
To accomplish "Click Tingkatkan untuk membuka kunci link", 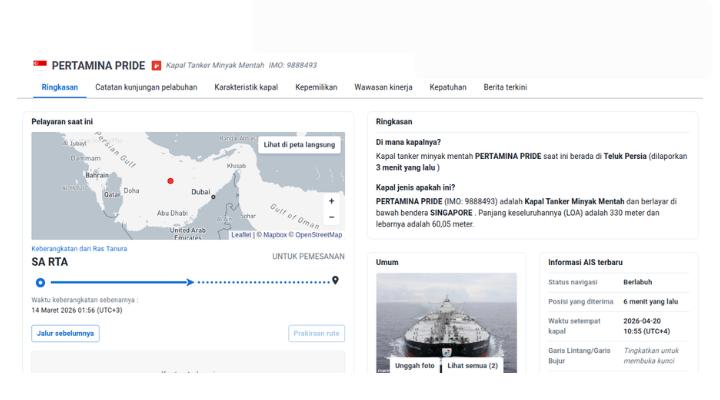I will coord(656,355).
